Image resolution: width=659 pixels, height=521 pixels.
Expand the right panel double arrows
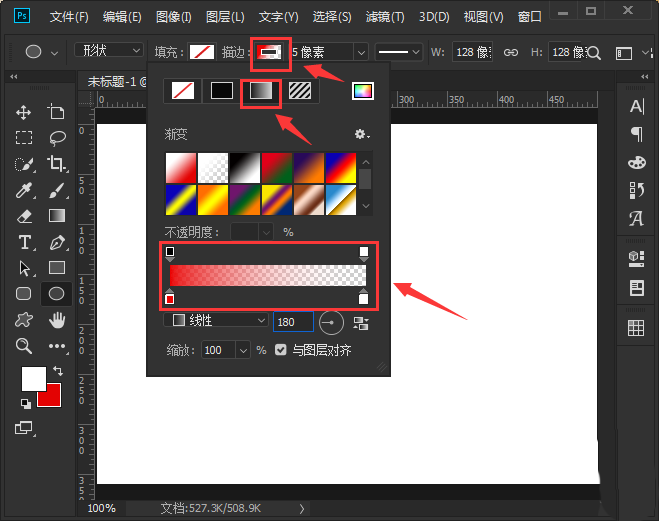coord(645,76)
